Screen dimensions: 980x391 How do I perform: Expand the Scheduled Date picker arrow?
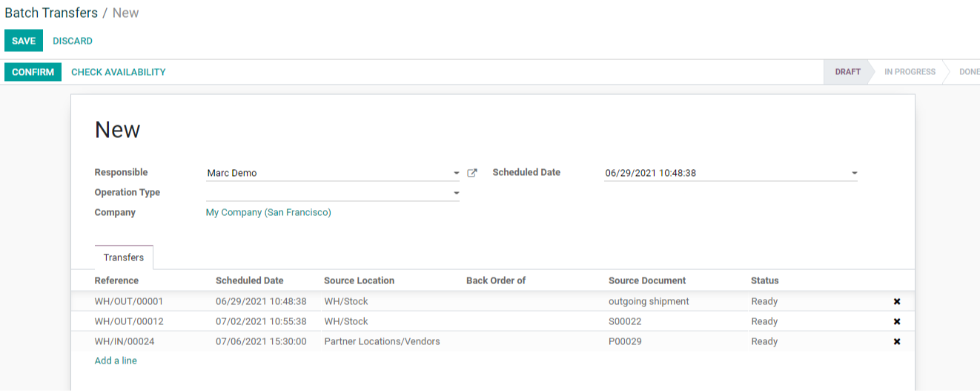pyautogui.click(x=854, y=173)
